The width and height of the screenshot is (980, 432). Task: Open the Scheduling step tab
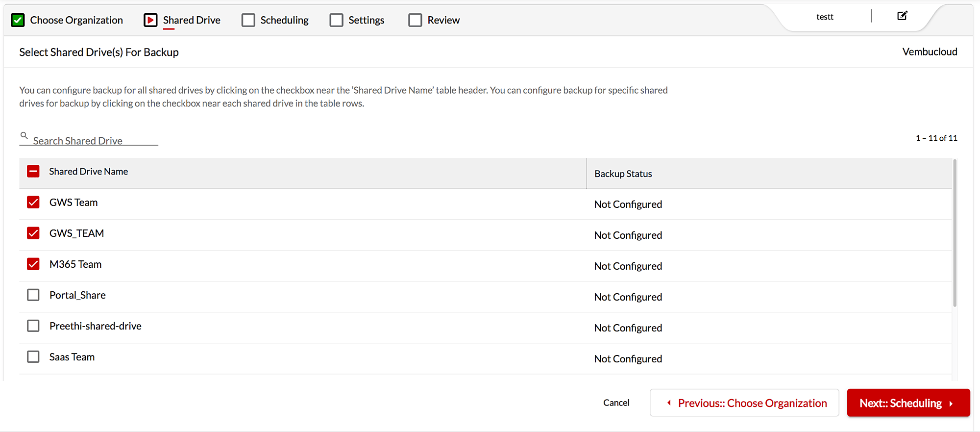(284, 20)
